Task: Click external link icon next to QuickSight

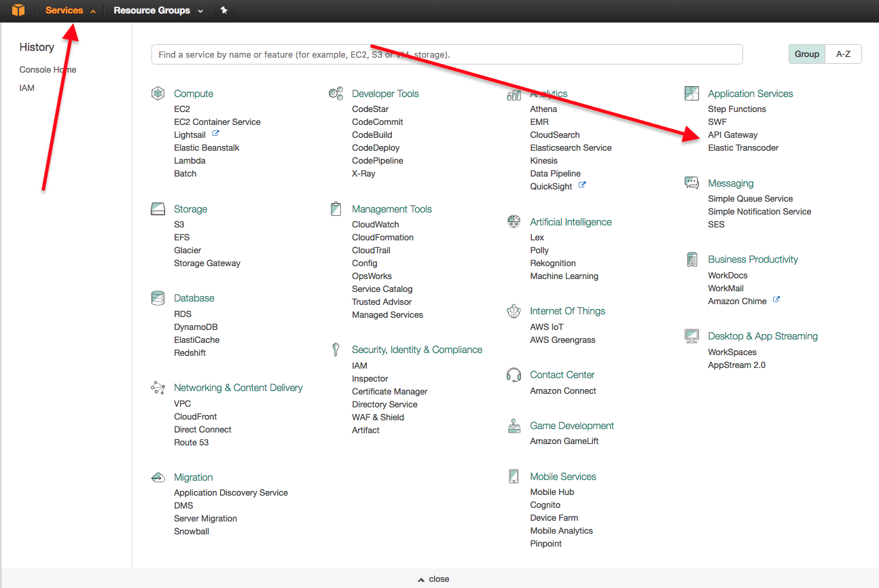Action: [582, 185]
